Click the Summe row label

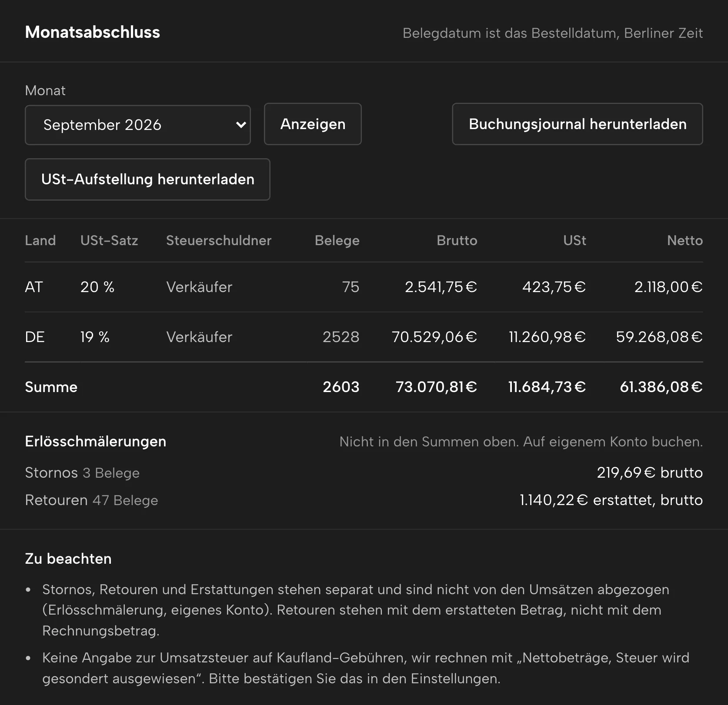pos(51,387)
